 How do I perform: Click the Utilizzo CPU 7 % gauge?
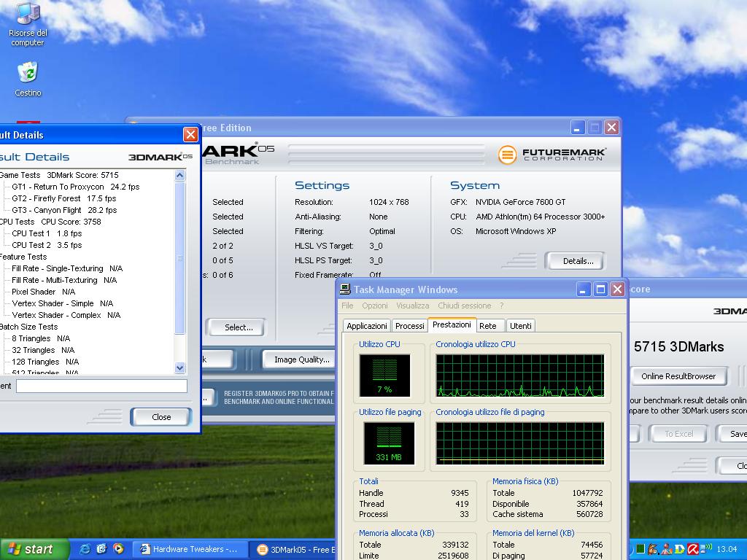384,376
